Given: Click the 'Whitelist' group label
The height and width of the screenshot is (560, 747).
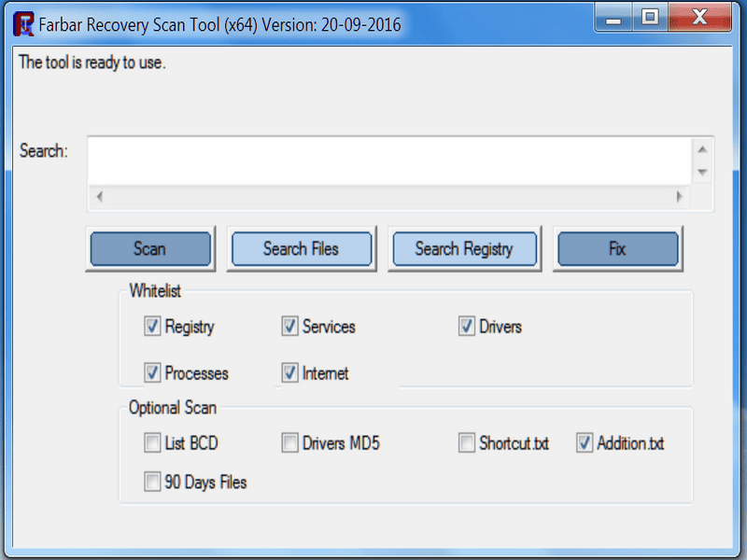Looking at the screenshot, I should [x=155, y=290].
